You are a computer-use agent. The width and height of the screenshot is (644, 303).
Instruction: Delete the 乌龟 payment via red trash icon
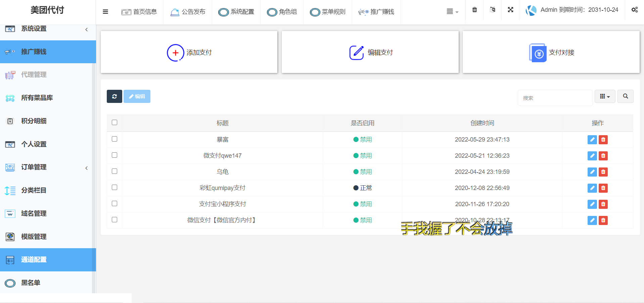[x=603, y=172]
